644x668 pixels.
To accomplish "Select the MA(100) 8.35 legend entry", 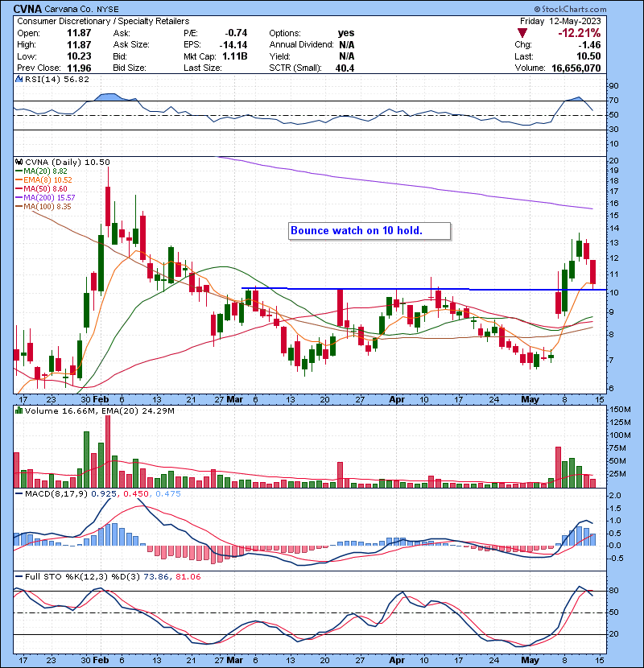I will pos(43,207).
